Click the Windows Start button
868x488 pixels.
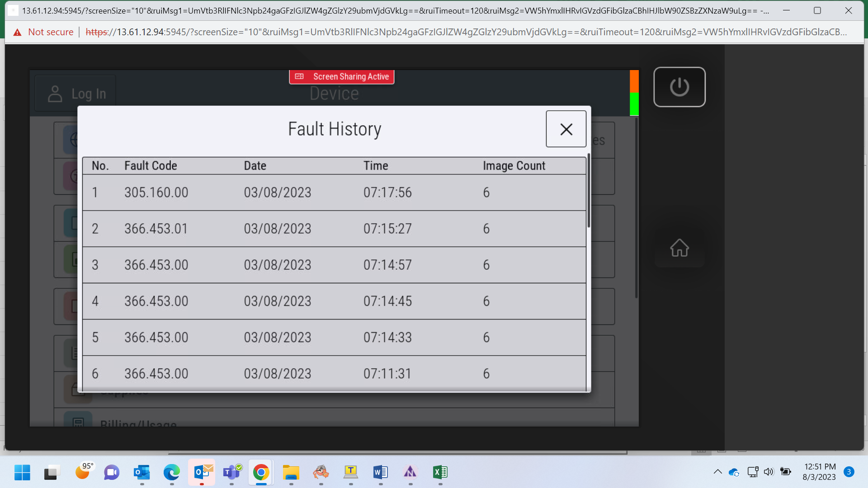[22, 473]
